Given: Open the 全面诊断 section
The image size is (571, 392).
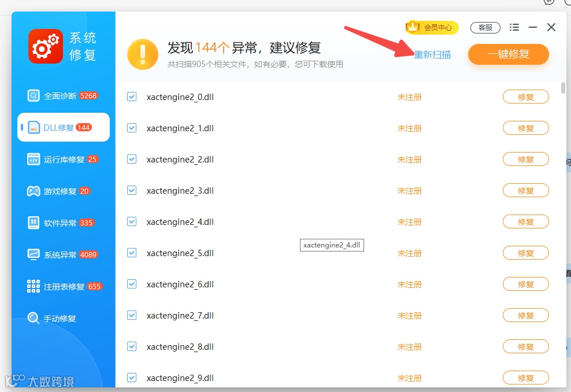Looking at the screenshot, I should pos(62,96).
